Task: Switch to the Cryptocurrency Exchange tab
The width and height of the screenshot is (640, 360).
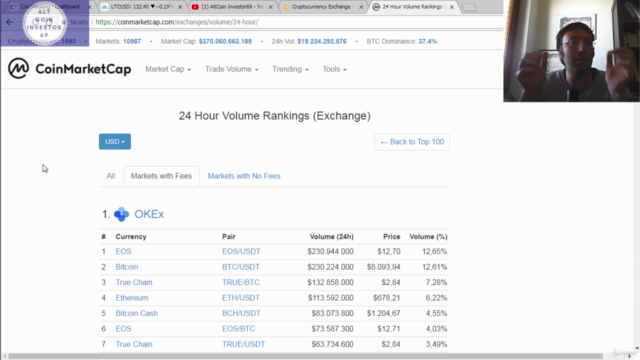Action: pyautogui.click(x=322, y=7)
